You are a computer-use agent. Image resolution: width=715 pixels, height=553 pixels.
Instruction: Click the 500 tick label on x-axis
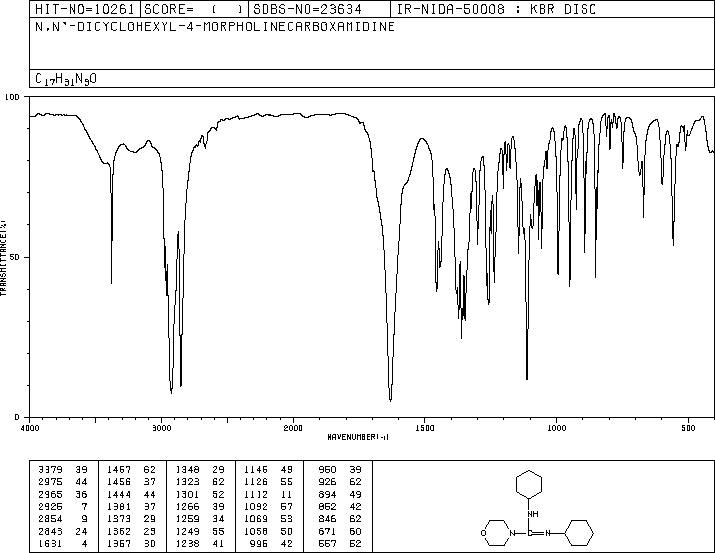click(689, 428)
